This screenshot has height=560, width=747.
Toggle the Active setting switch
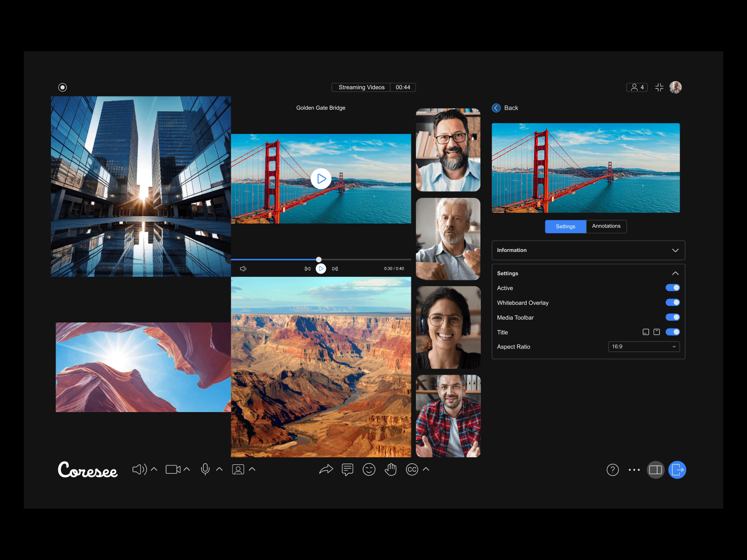point(673,287)
